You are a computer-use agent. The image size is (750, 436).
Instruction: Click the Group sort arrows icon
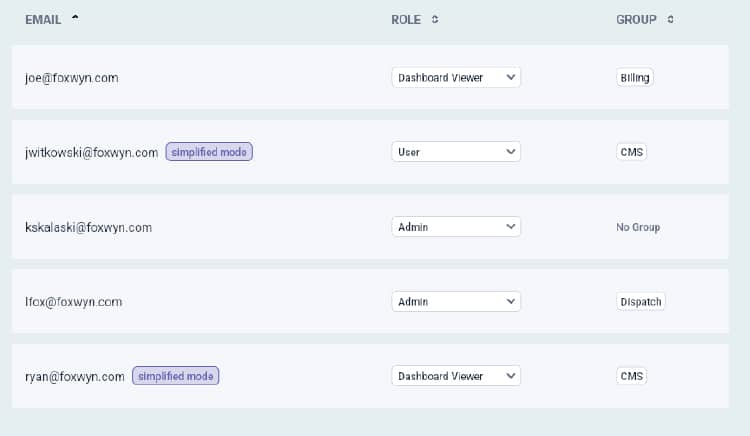coord(671,19)
